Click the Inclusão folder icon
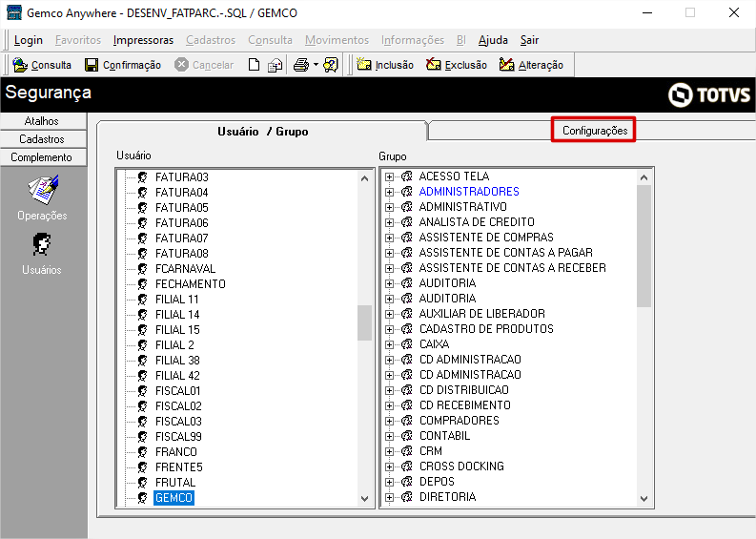 [363, 64]
